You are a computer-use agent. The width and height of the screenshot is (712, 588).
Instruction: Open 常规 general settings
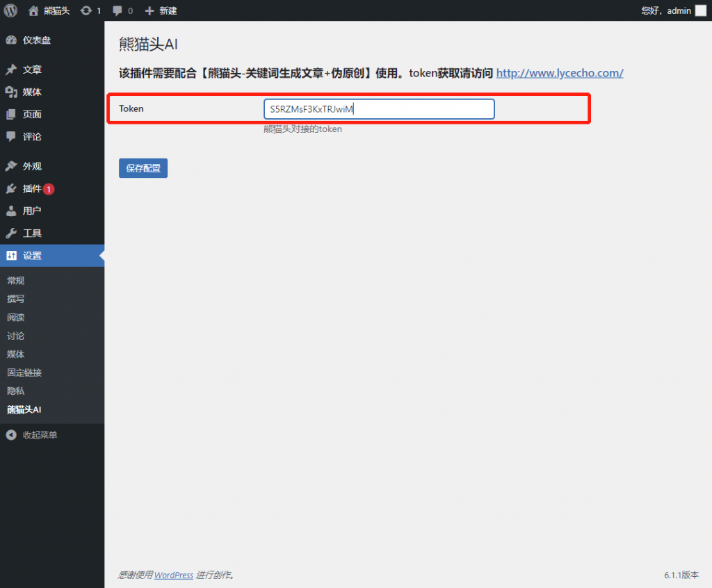(16, 281)
